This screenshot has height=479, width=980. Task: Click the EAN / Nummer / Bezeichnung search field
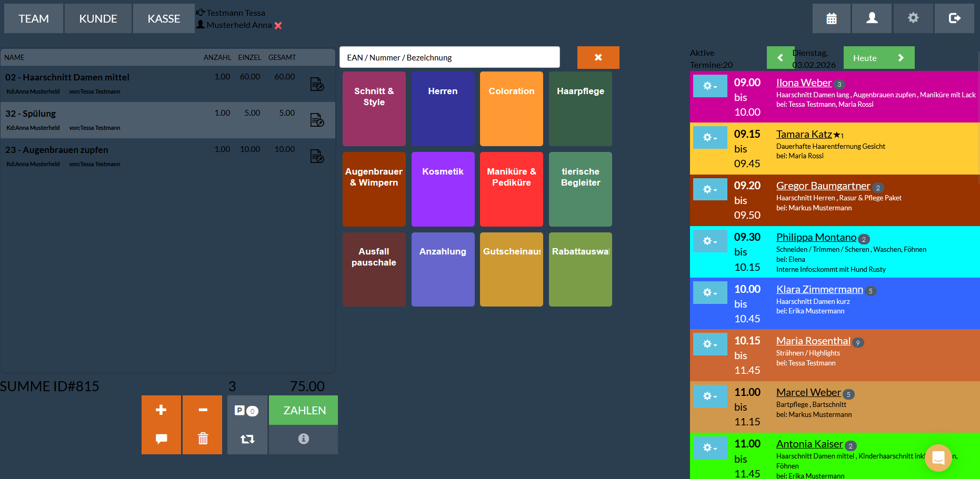pyautogui.click(x=449, y=57)
